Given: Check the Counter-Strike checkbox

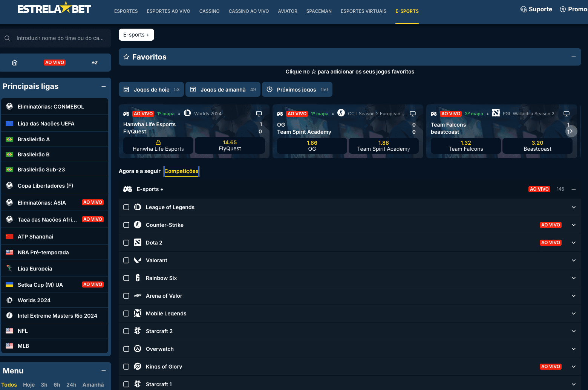Looking at the screenshot, I should pos(126,225).
